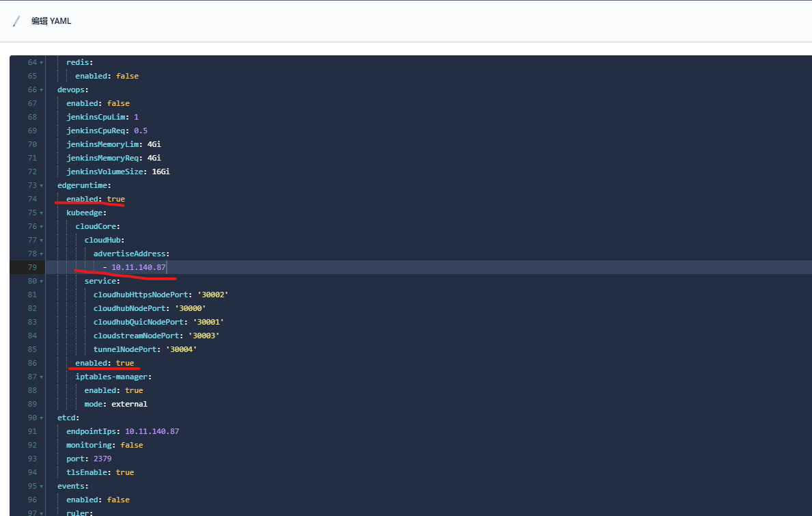Collapse the iptables-manager block at line 87
Image resolution: width=812 pixels, height=516 pixels.
tap(41, 377)
